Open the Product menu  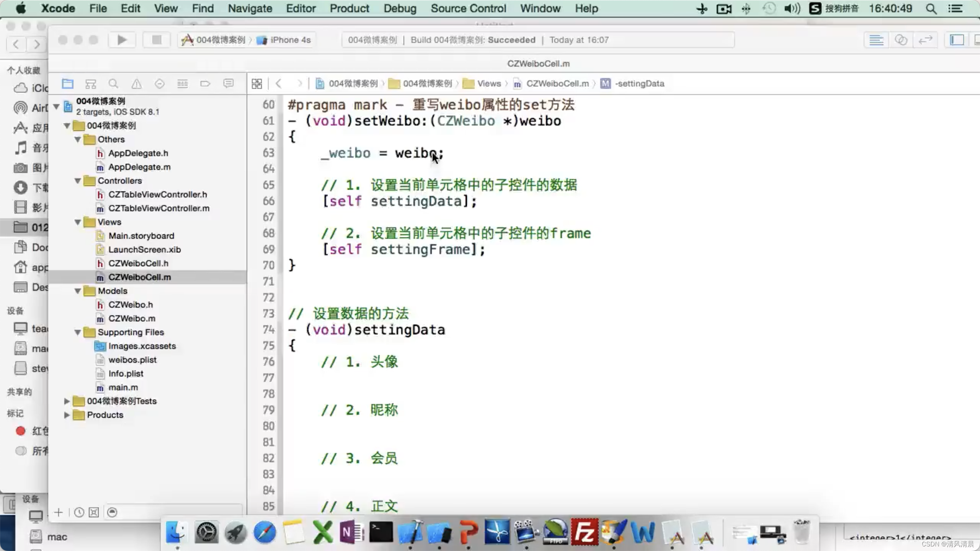(x=350, y=8)
